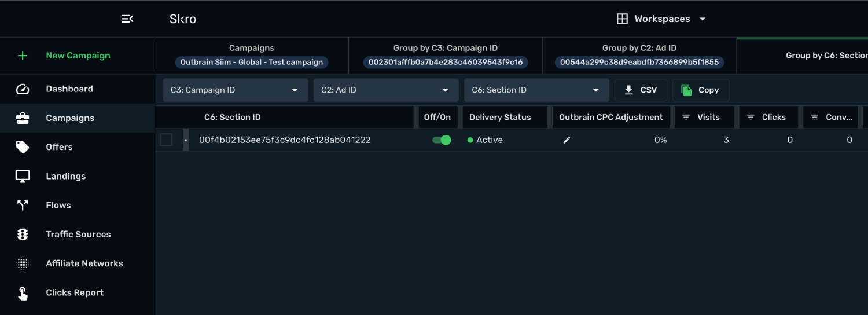This screenshot has width=868, height=315.
Task: Click the Flows split-arrow icon
Action: 23,205
